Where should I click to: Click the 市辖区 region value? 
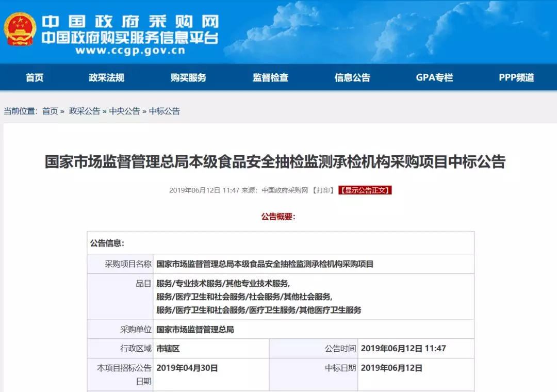(168, 349)
